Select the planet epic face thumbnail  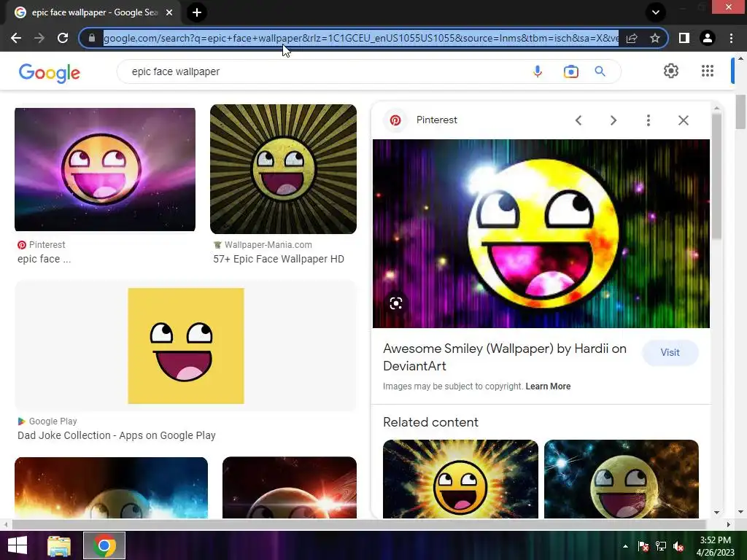pyautogui.click(x=289, y=488)
